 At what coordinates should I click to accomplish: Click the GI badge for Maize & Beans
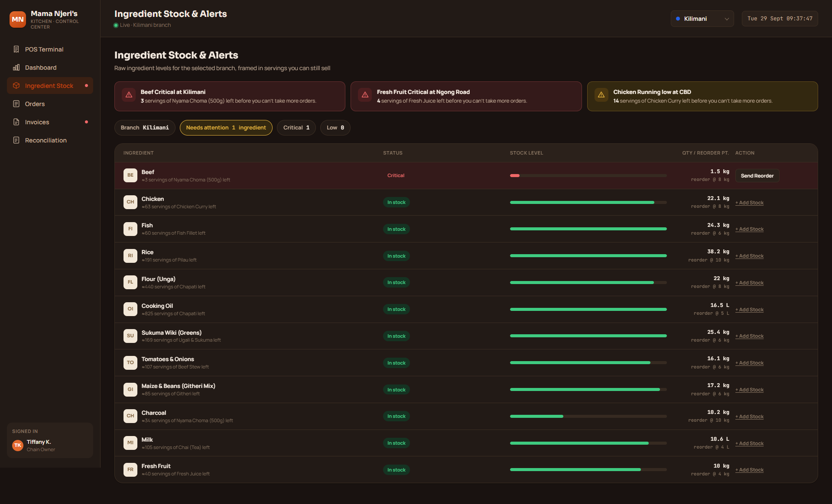pos(130,390)
